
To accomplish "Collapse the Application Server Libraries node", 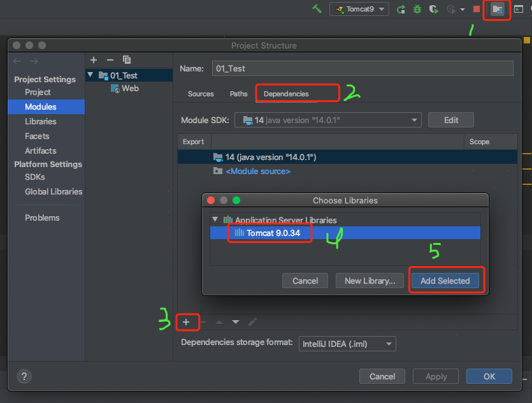I will click(215, 220).
